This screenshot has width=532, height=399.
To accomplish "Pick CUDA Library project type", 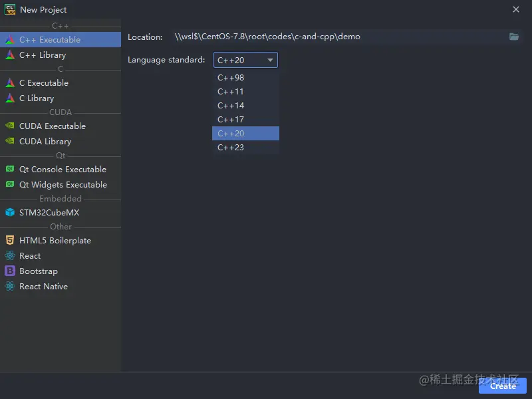I will click(x=61, y=141).
